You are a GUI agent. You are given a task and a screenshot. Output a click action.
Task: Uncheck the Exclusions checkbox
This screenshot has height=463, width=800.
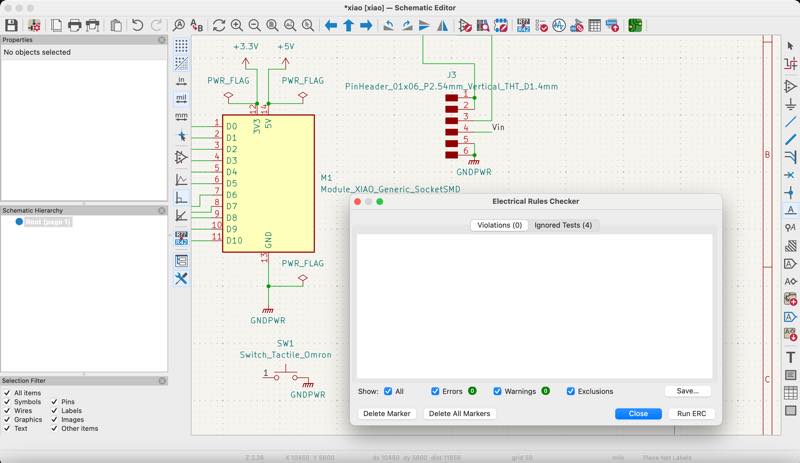click(x=571, y=392)
